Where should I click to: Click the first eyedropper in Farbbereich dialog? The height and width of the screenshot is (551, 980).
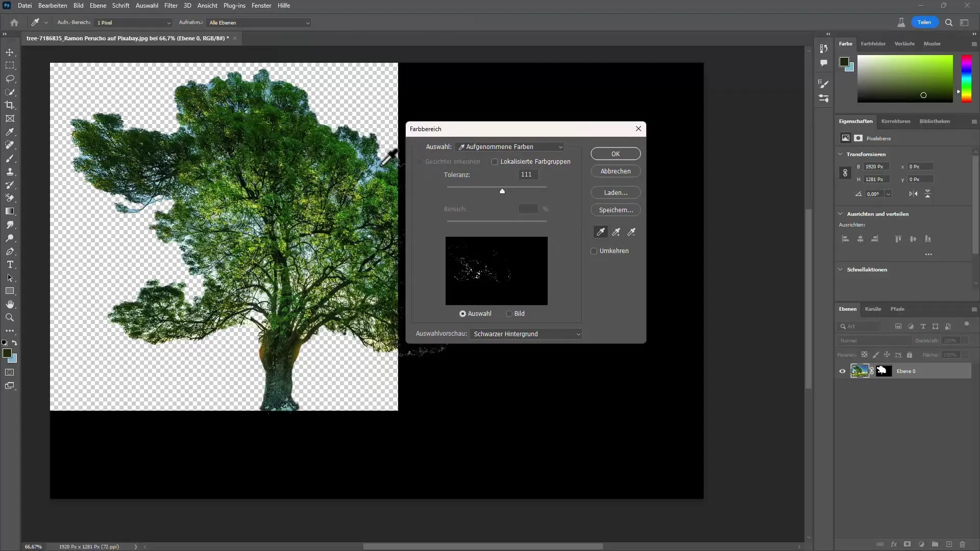pos(601,232)
